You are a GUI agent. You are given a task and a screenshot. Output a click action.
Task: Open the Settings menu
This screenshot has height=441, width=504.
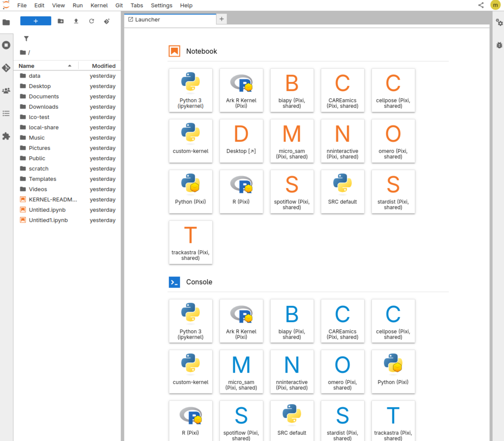[161, 5]
